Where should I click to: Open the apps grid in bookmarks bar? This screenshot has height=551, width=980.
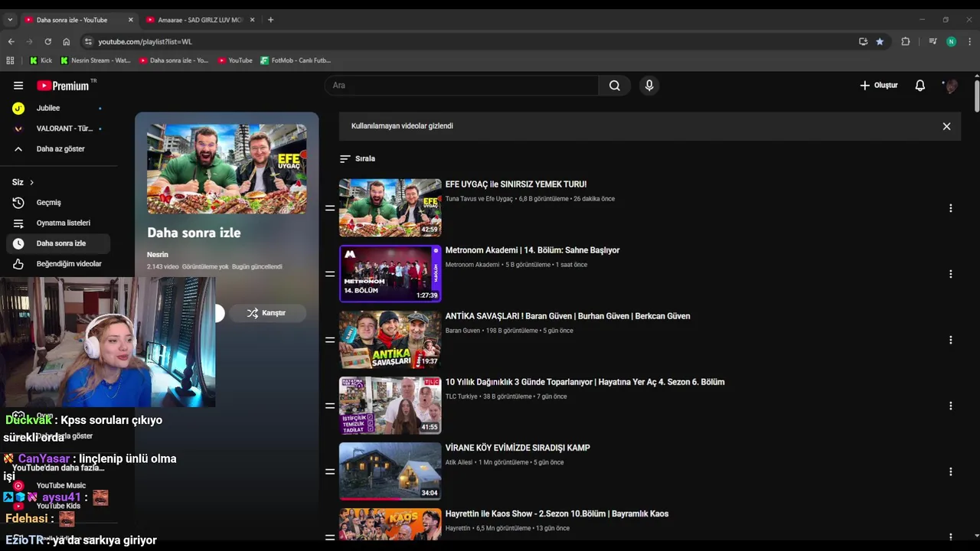(x=10, y=60)
